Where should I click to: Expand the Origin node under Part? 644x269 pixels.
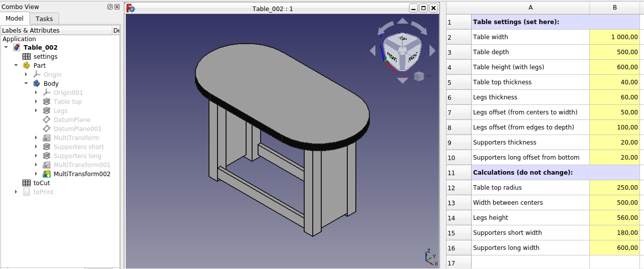[26, 75]
